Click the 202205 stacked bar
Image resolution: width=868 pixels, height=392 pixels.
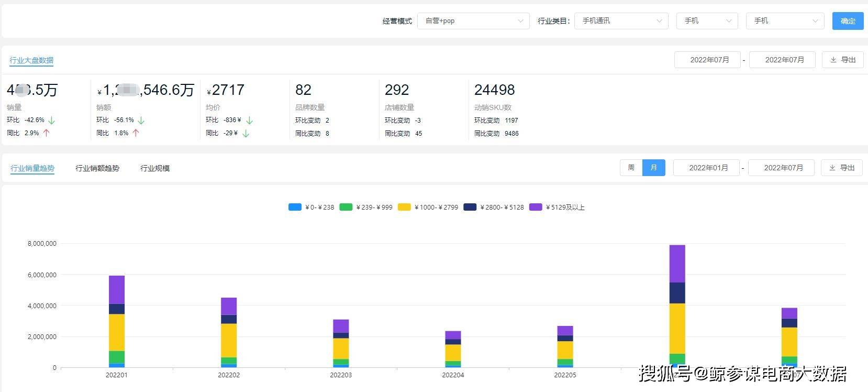565,346
